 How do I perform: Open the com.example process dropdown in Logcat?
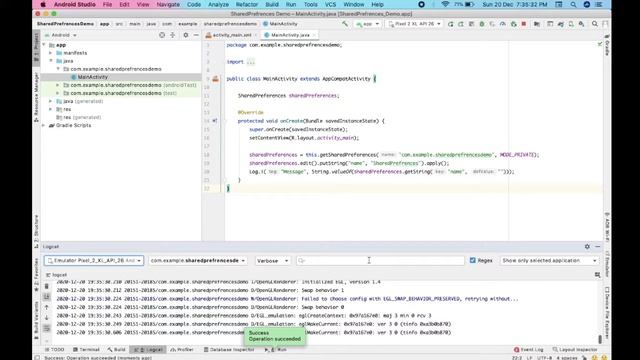[x=198, y=260]
